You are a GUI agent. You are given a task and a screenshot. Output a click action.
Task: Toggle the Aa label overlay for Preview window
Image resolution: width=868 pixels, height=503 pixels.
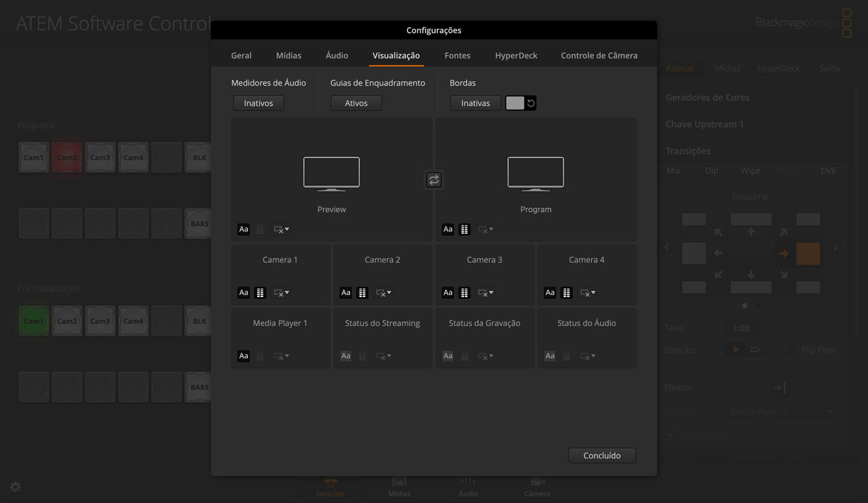[x=244, y=229]
